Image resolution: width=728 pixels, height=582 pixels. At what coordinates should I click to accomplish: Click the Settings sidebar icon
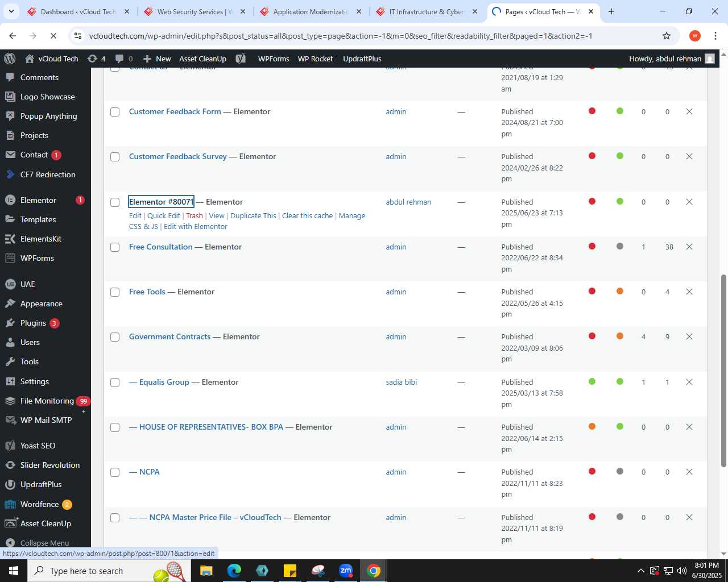tap(10, 381)
